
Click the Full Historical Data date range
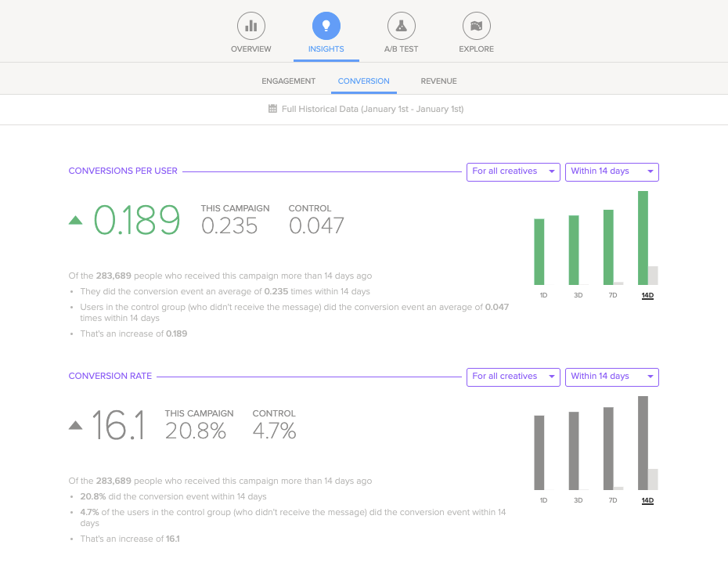point(372,109)
